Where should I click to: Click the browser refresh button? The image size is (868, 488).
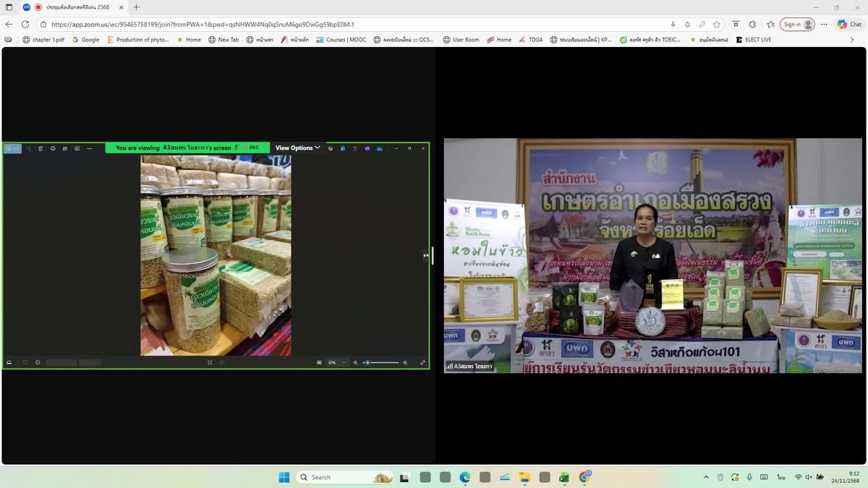25,24
